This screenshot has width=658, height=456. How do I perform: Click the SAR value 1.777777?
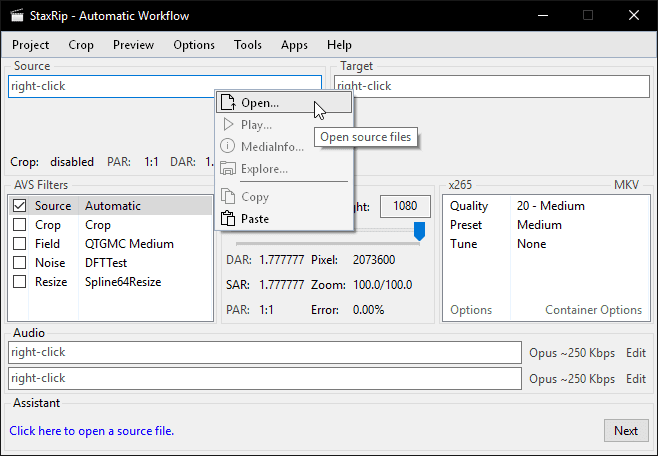click(x=282, y=285)
